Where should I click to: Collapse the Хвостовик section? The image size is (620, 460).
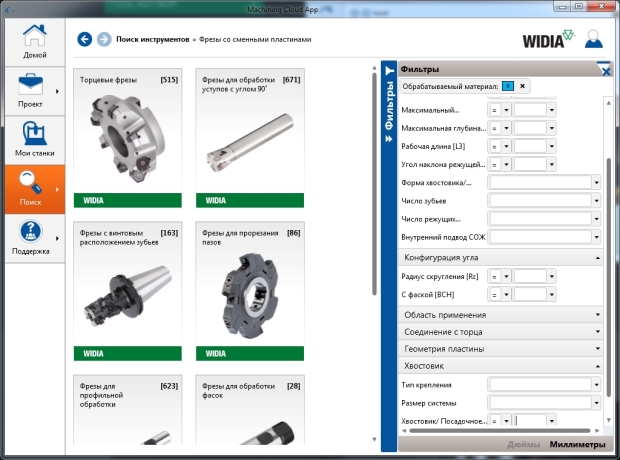click(x=501, y=366)
